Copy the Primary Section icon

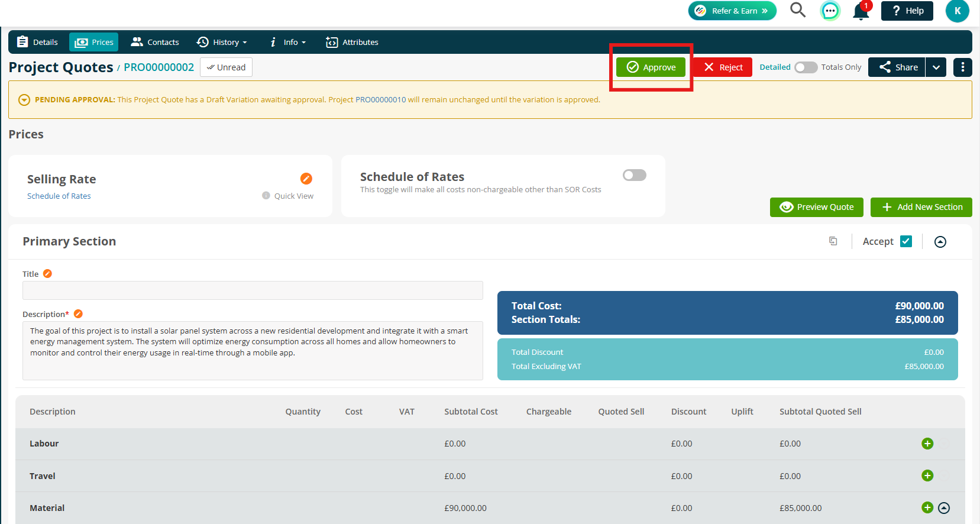833,241
